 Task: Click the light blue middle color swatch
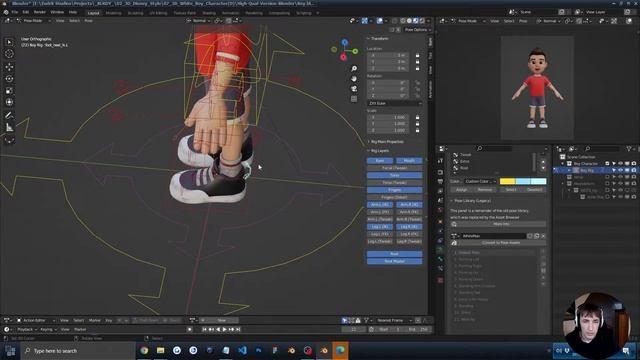[523, 181]
